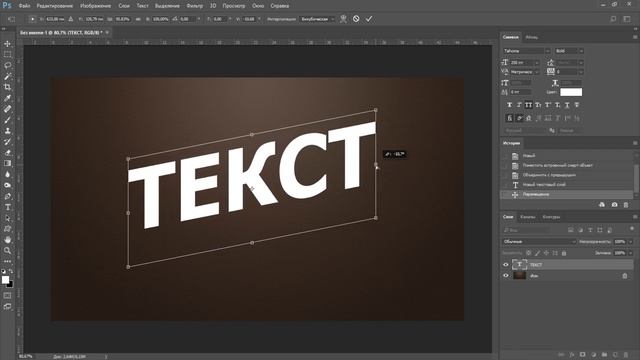This screenshot has width=640, height=360.
Task: Open the interpolation Бикубическая dropdown
Action: (317, 19)
